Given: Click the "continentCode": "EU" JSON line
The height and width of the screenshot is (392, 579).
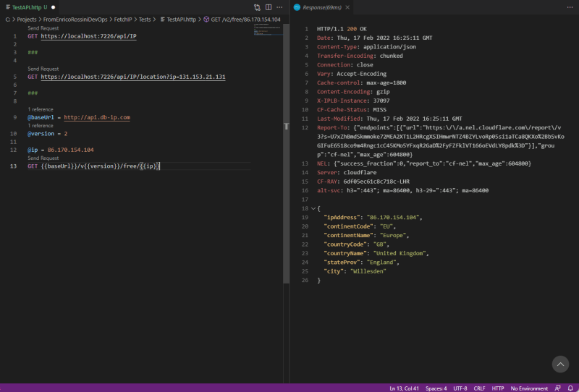Looking at the screenshot, I should tap(360, 226).
